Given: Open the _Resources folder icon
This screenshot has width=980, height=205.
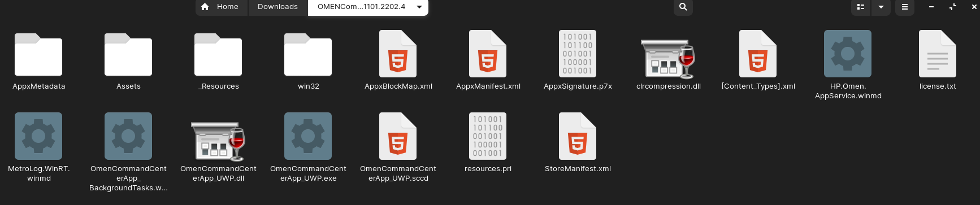Looking at the screenshot, I should [218, 54].
